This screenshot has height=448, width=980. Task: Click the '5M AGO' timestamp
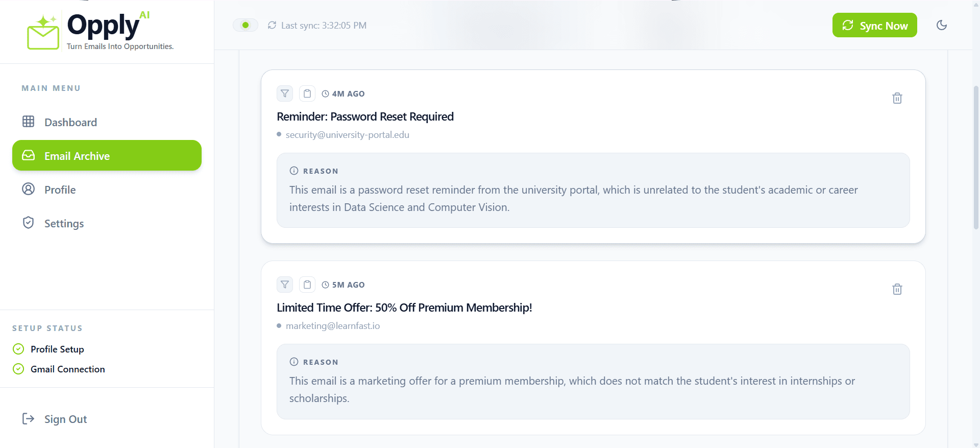coord(349,285)
